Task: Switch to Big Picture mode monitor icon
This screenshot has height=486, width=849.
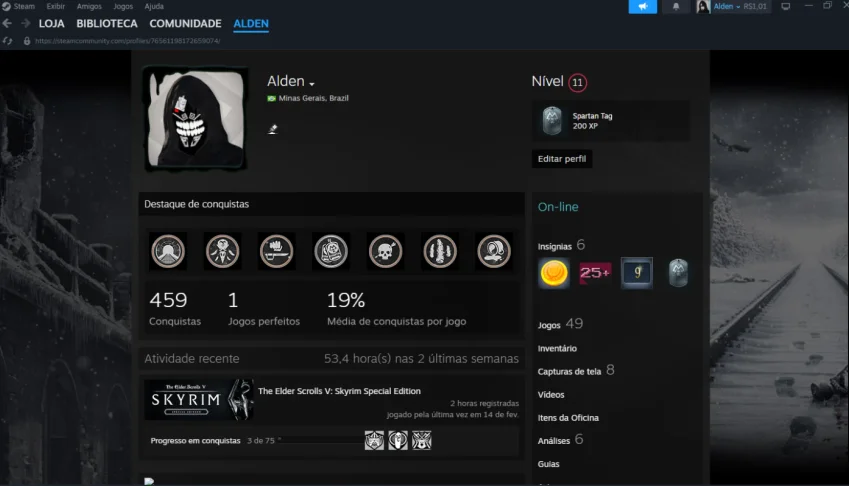Action: pyautogui.click(x=786, y=6)
